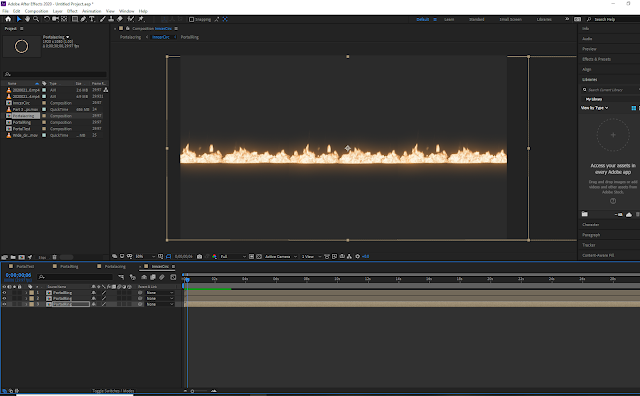Select the Rectangle shape tool
This screenshot has width=640, height=396.
click(75, 19)
